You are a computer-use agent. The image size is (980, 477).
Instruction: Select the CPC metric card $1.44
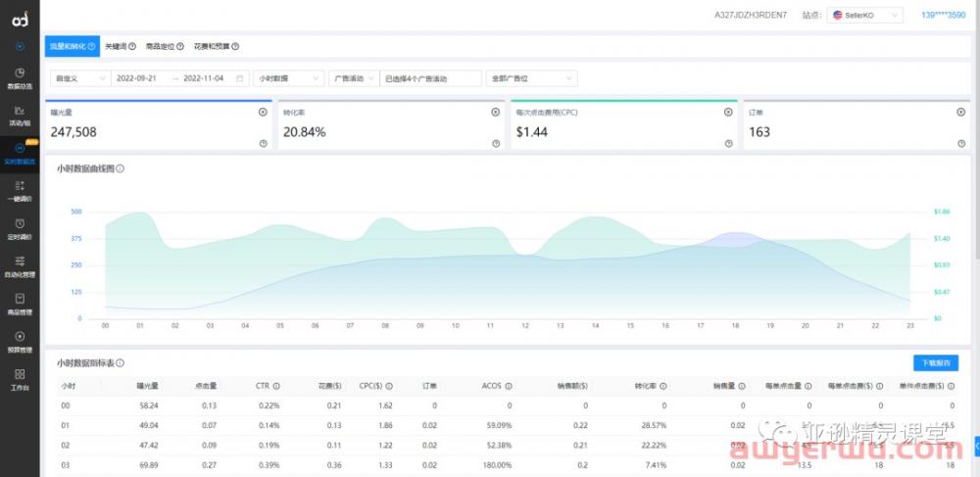point(623,124)
